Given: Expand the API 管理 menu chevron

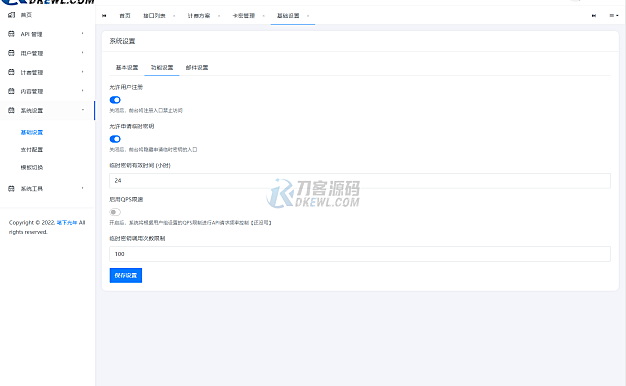Looking at the screenshot, I should click(83, 34).
